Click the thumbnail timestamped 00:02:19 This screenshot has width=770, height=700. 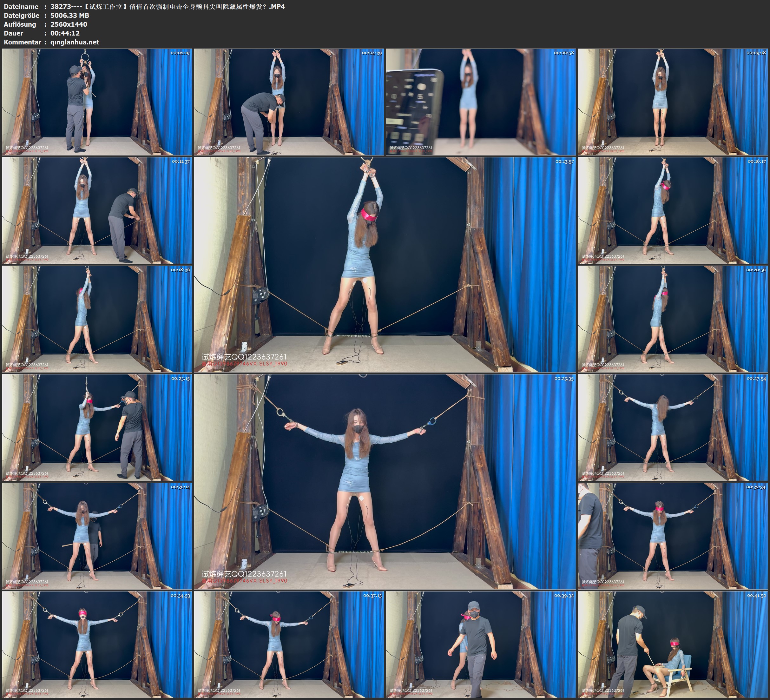tap(97, 102)
